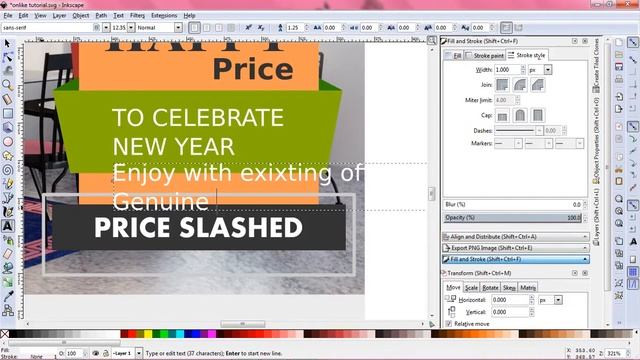
Task: Open the Path menu
Action: 101,15
